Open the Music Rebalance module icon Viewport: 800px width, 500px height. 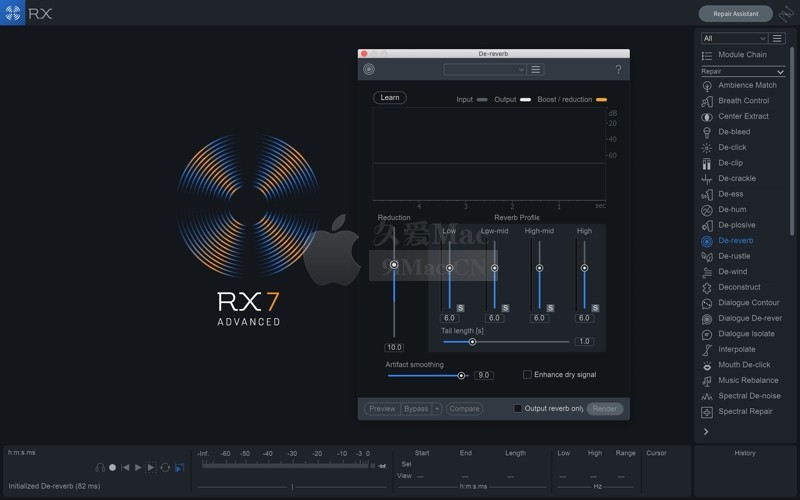point(707,382)
